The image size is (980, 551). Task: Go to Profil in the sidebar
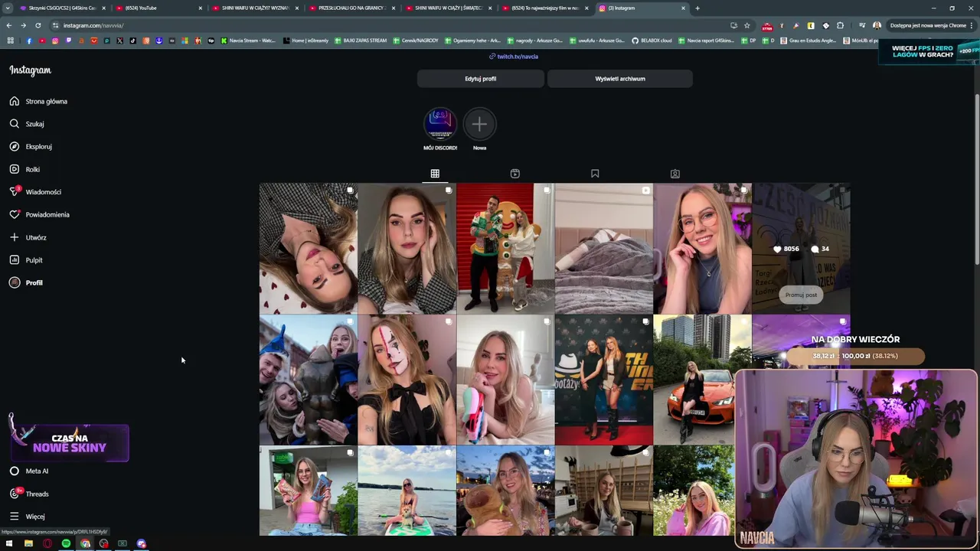coord(26,282)
